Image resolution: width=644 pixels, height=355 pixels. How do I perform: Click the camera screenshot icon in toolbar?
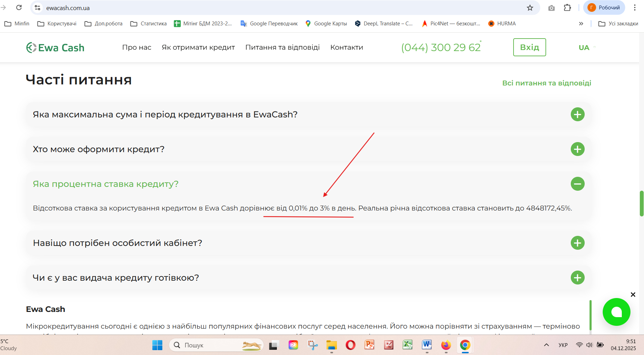[551, 8]
